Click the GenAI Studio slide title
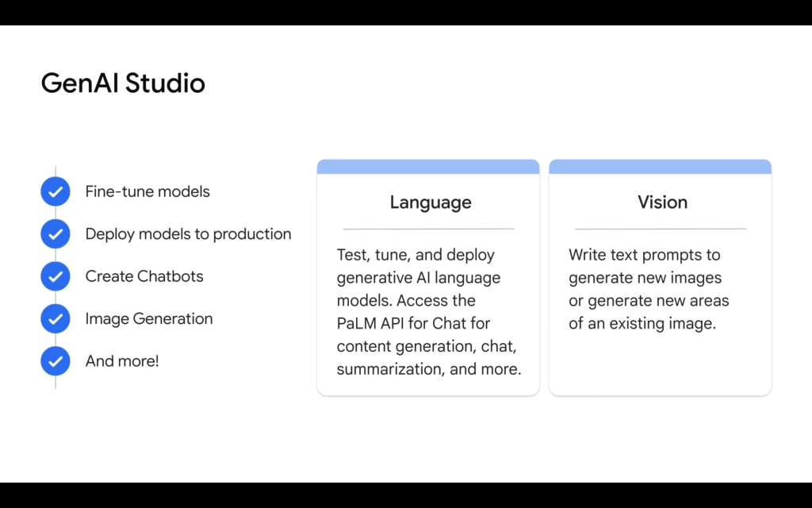 click(123, 83)
